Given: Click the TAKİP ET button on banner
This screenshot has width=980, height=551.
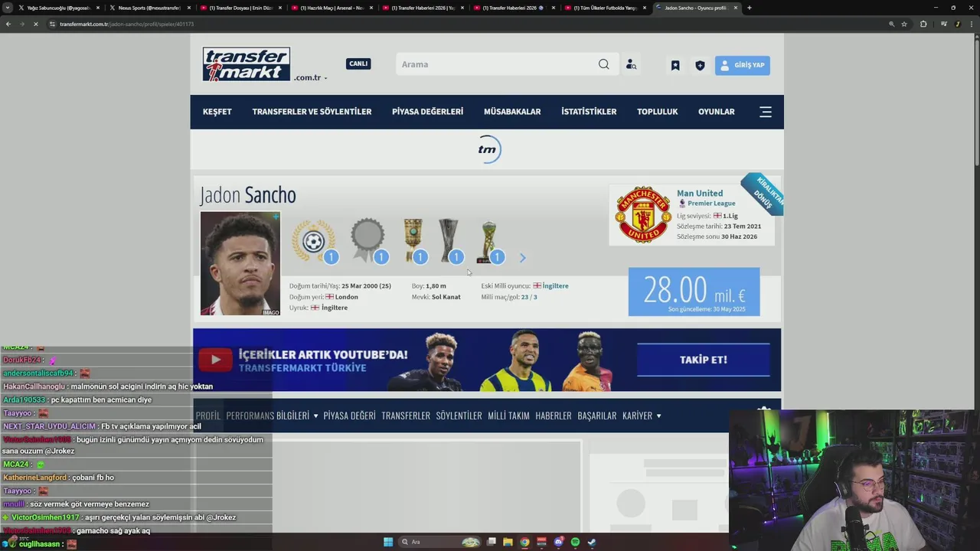Looking at the screenshot, I should click(x=703, y=360).
